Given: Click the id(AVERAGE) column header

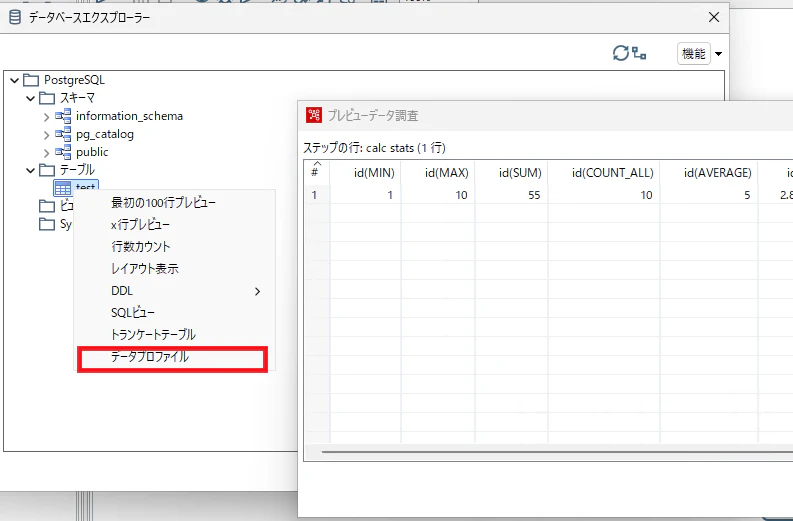Looking at the screenshot, I should point(709,172).
